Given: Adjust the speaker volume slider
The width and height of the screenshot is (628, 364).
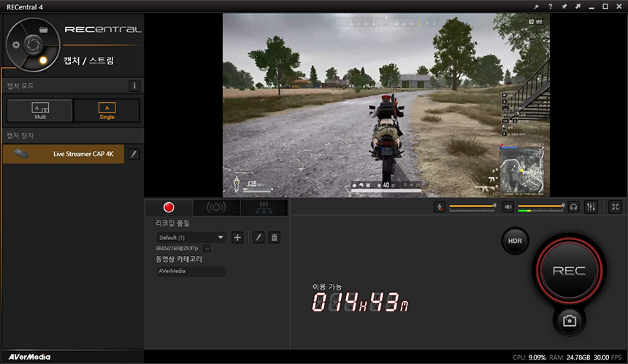Looking at the screenshot, I should pyautogui.click(x=541, y=206).
